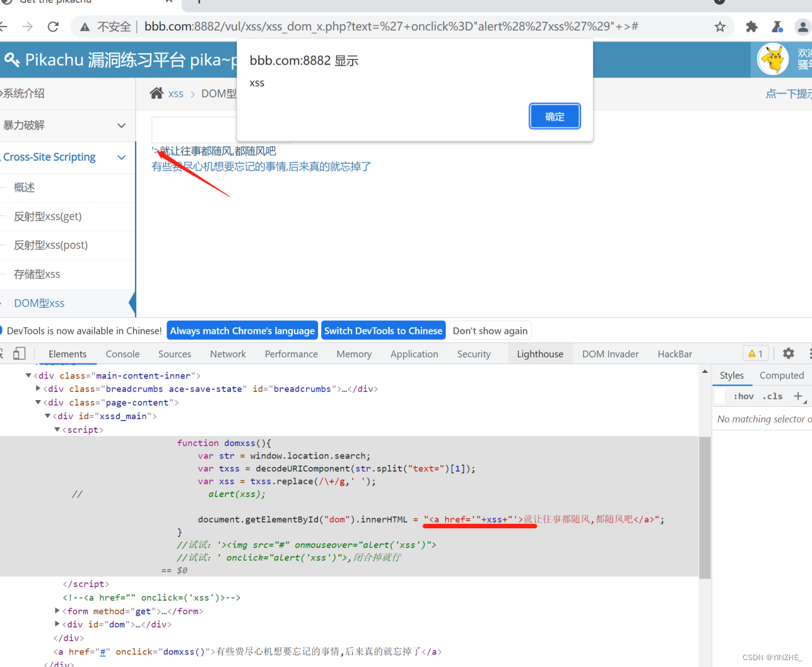Click the flask extension icon
Viewport: 812px width, 667px height.
777,27
